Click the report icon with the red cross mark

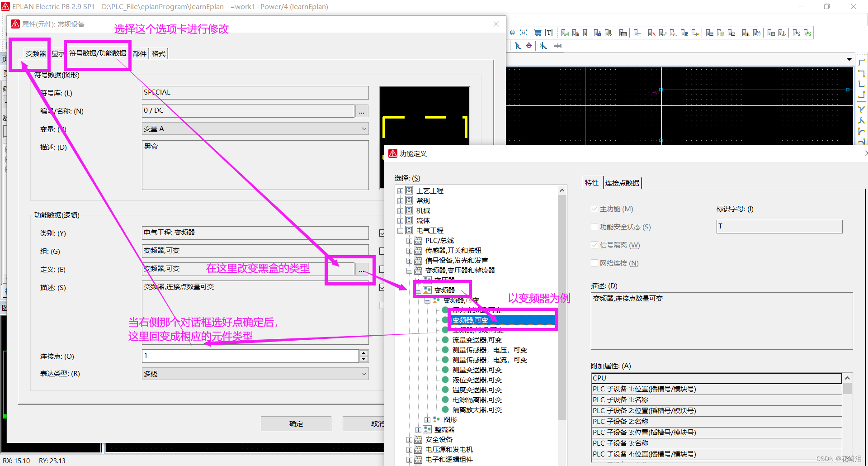652,33
